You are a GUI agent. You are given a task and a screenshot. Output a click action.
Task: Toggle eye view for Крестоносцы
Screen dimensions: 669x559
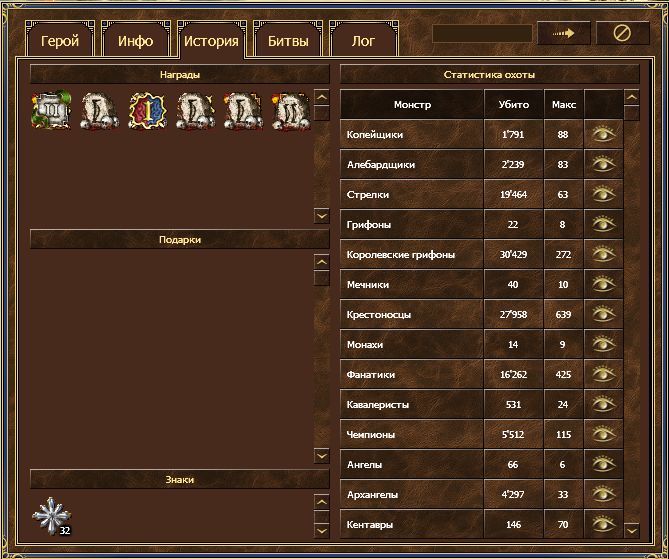[603, 314]
